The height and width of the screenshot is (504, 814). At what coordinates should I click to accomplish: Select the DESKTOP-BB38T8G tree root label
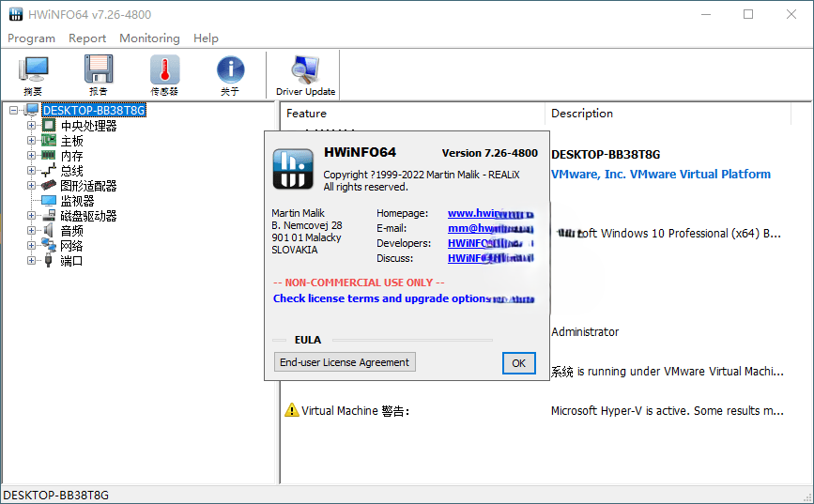click(x=94, y=110)
